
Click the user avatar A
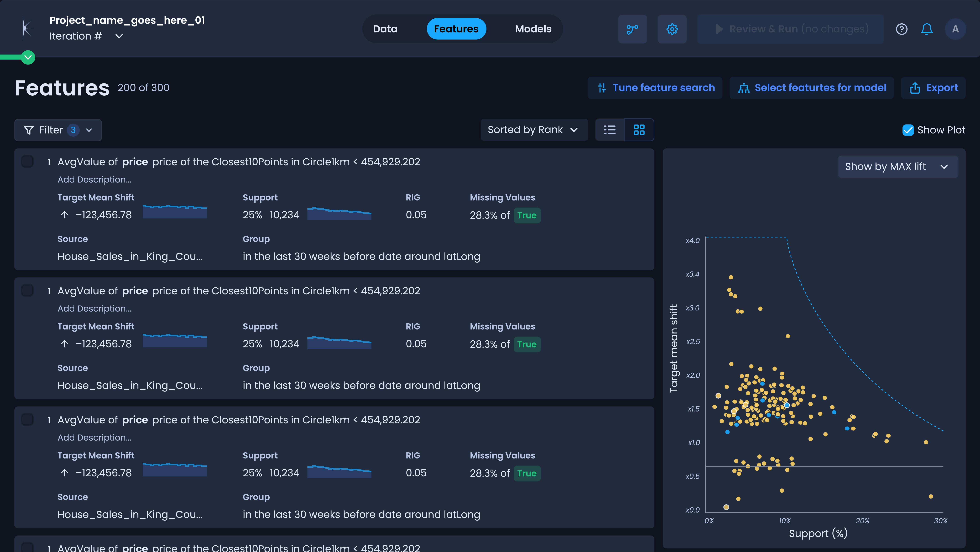955,29
